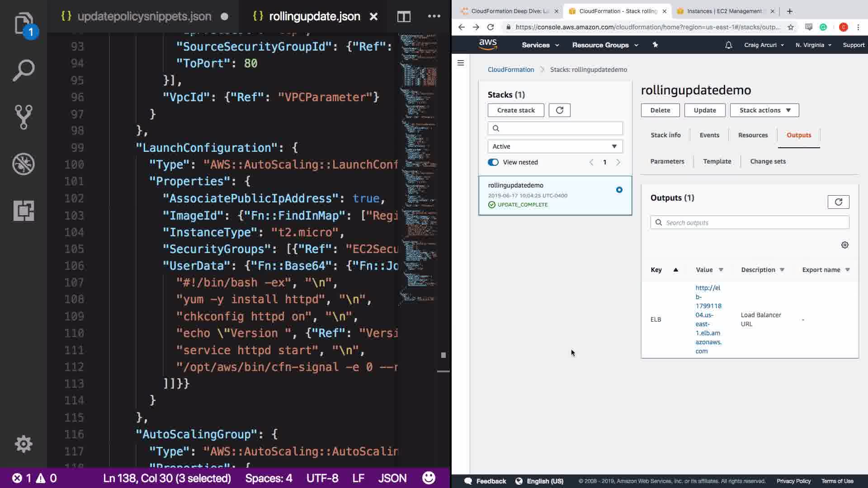Switch to the Events tab
The image size is (868, 488).
(x=709, y=135)
